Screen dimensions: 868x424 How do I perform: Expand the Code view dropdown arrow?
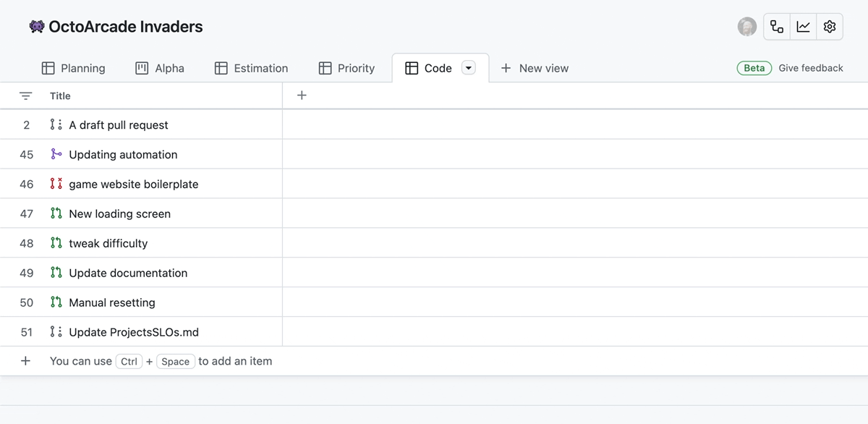click(x=468, y=67)
